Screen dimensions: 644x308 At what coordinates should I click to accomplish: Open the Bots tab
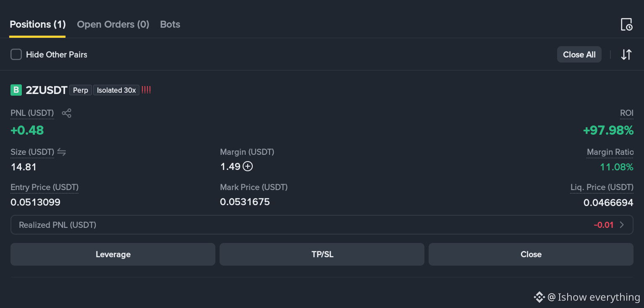tap(170, 24)
